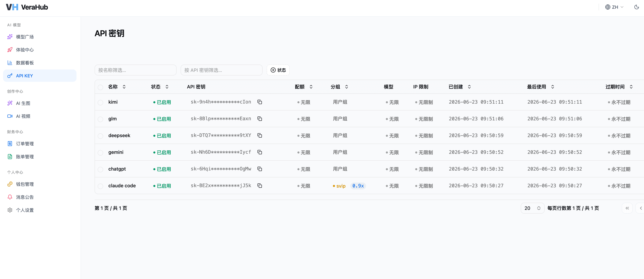Open 数据看板 in sidebar
Viewport: 644px width, 279px height.
(x=40, y=63)
